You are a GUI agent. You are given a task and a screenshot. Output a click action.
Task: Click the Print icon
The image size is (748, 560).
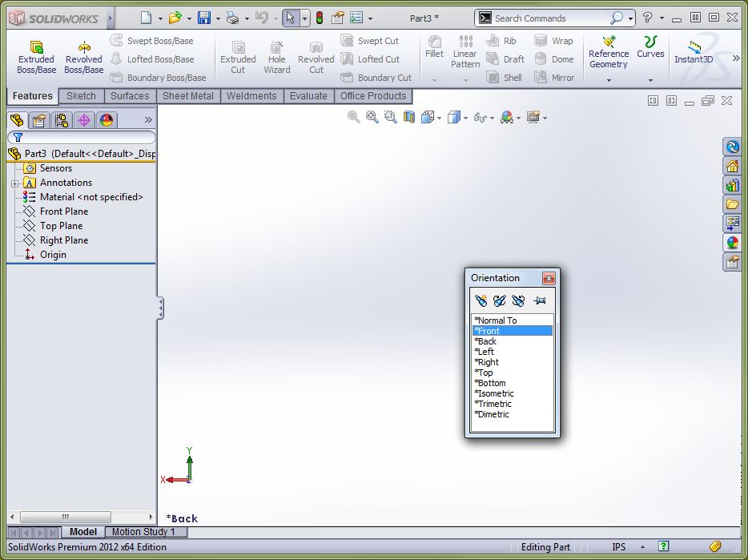233,18
